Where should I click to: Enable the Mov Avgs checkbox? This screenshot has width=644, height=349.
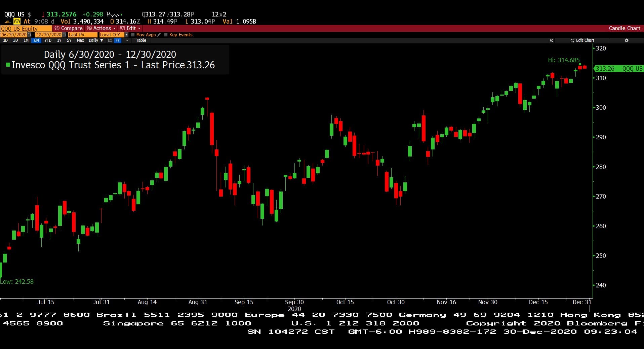133,35
